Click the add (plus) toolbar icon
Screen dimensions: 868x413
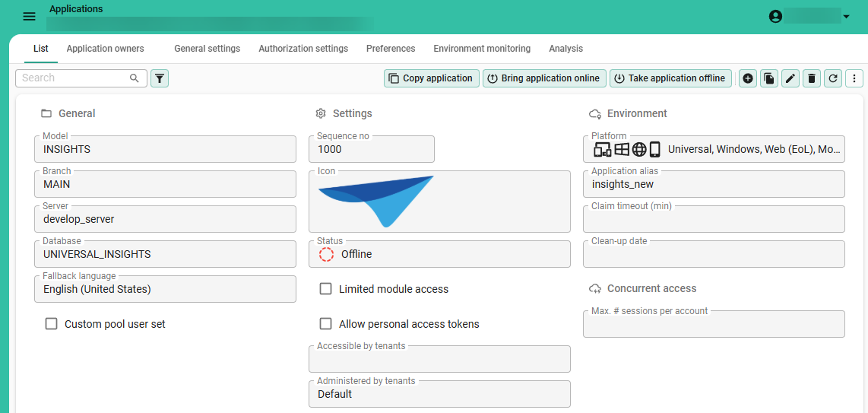tap(748, 78)
